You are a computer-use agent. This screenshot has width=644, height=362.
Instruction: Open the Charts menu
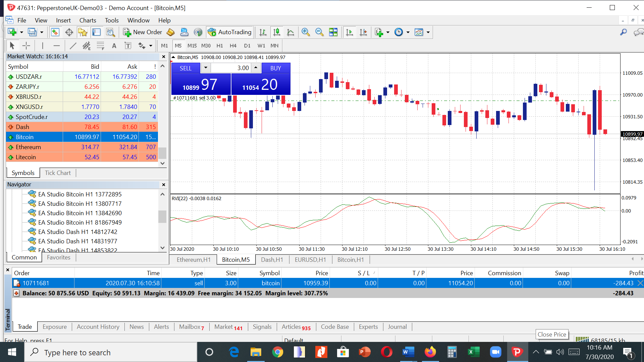tap(88, 20)
